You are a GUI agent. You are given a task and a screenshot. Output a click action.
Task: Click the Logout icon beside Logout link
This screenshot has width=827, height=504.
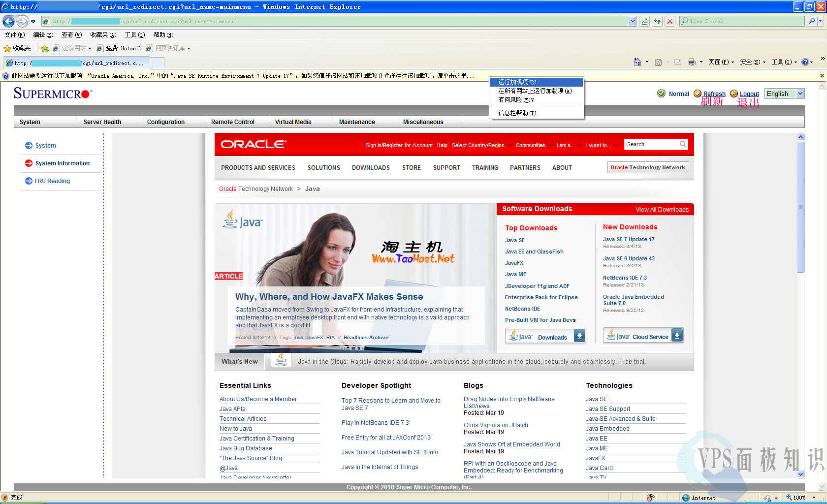point(734,94)
